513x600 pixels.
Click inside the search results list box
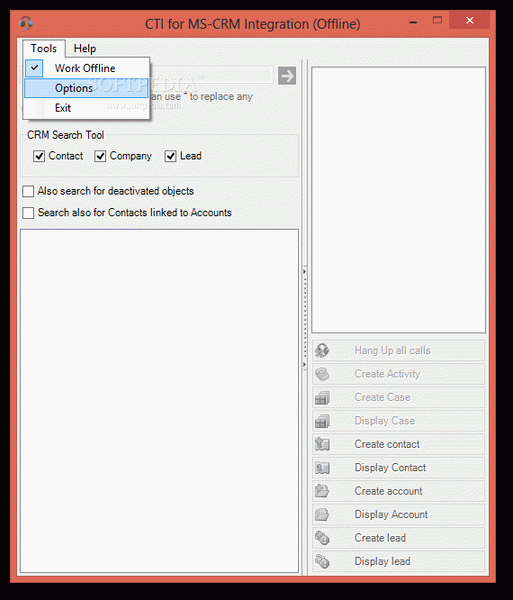point(160,401)
